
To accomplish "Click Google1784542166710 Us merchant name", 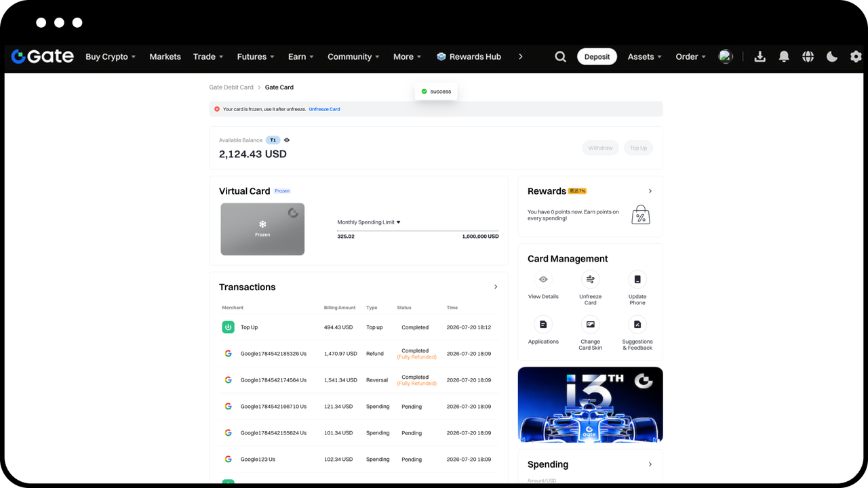I will (273, 407).
